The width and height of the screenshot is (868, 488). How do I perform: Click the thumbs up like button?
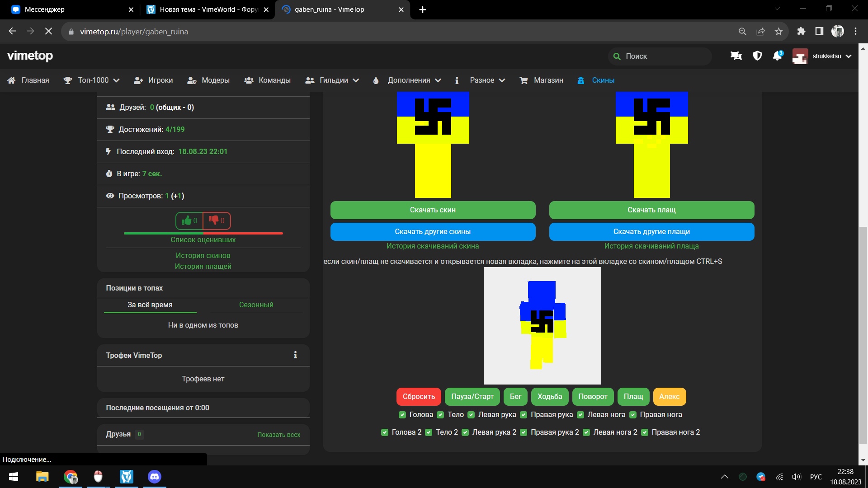click(189, 221)
